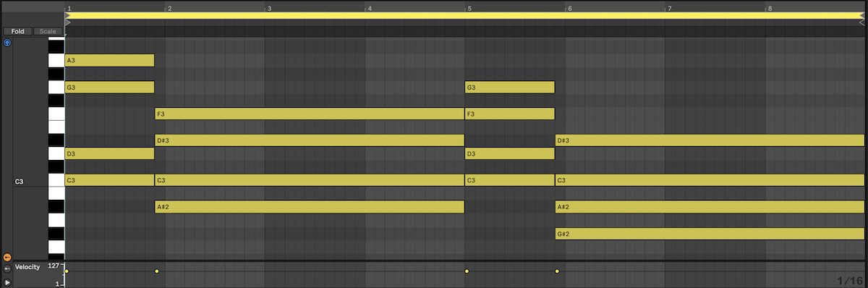Select the short C3 note at bar 5
Image resolution: width=868 pixels, height=288 pixels.
click(x=510, y=180)
